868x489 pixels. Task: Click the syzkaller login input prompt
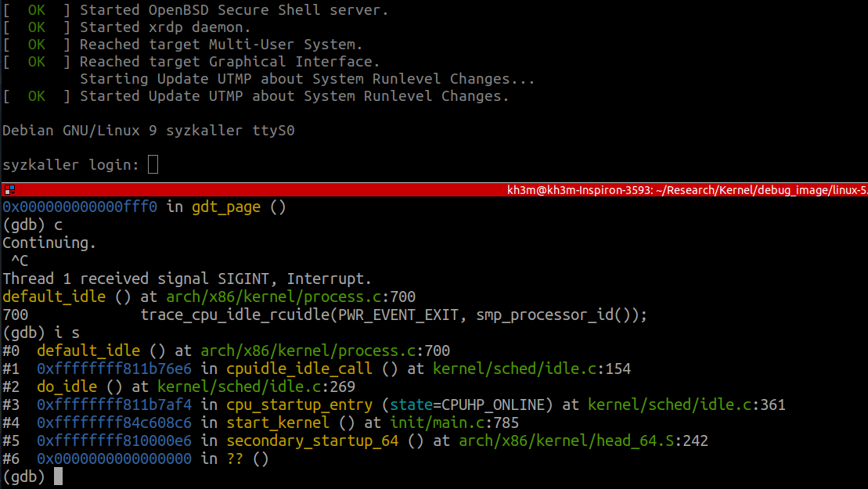(x=152, y=164)
